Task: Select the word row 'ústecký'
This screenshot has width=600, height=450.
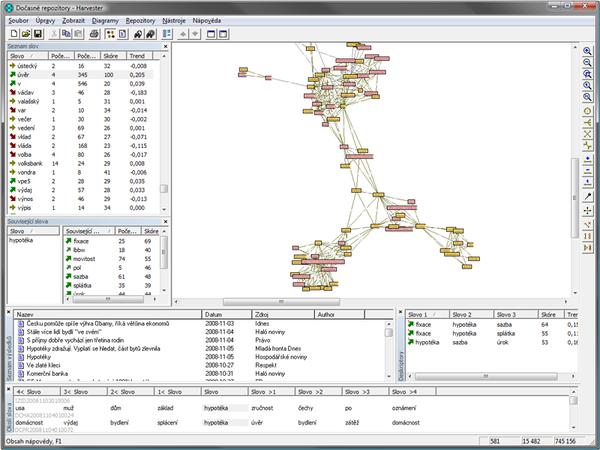Action: 80,66
